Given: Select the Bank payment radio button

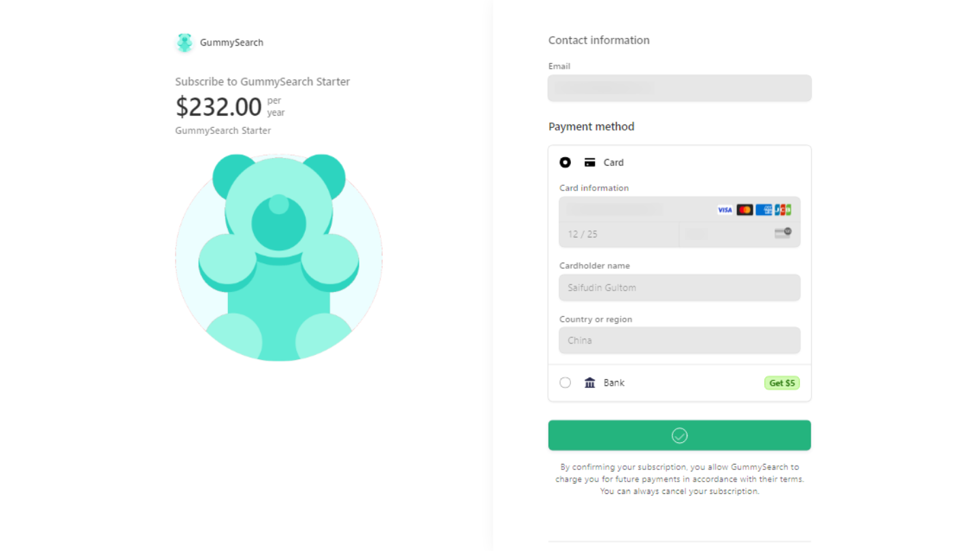Looking at the screenshot, I should [x=565, y=383].
